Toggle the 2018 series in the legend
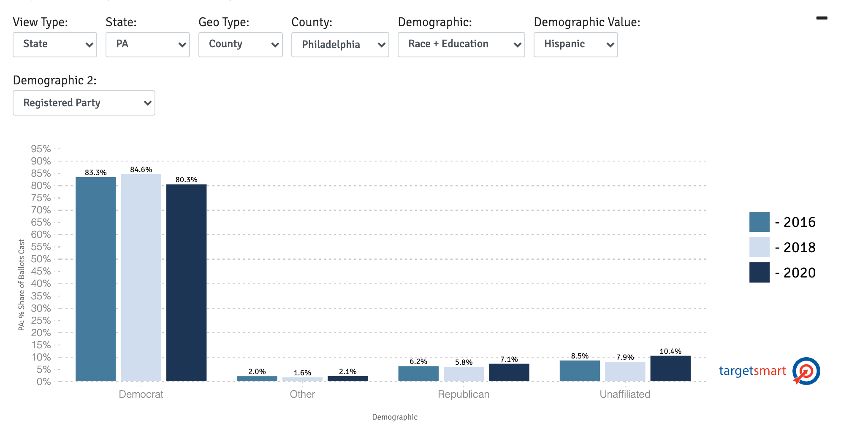The width and height of the screenshot is (868, 431). [x=800, y=247]
